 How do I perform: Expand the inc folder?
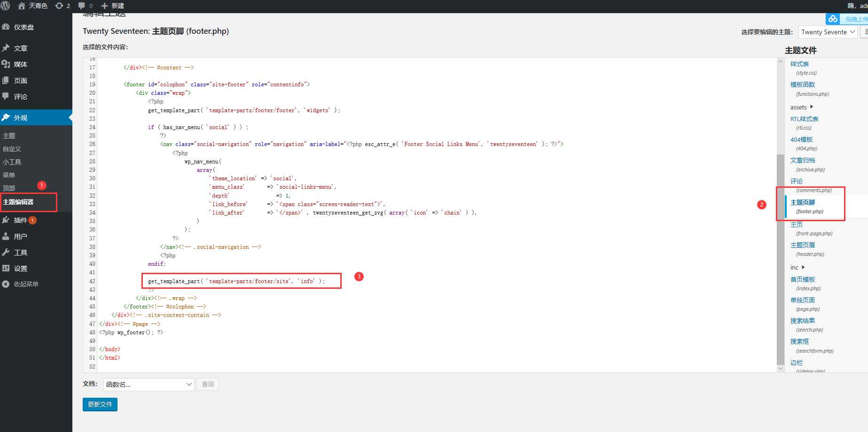coord(798,267)
